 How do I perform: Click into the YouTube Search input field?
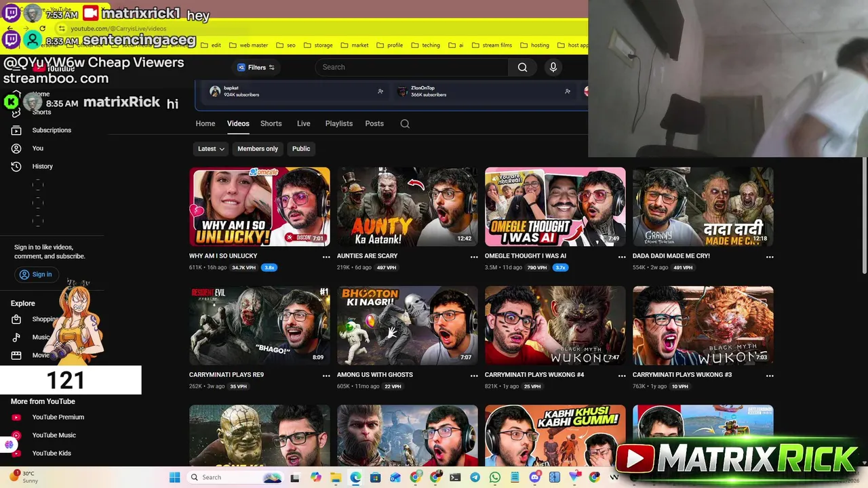412,67
